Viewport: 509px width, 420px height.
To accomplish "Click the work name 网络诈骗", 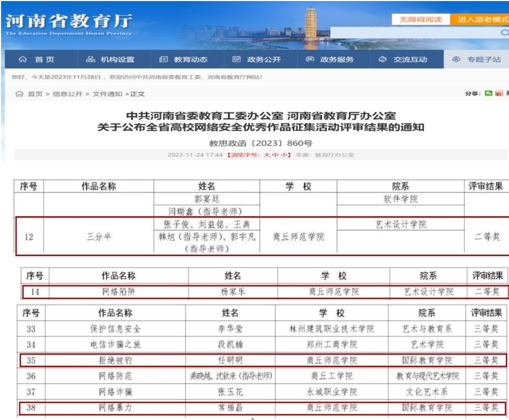I will pyautogui.click(x=115, y=392).
